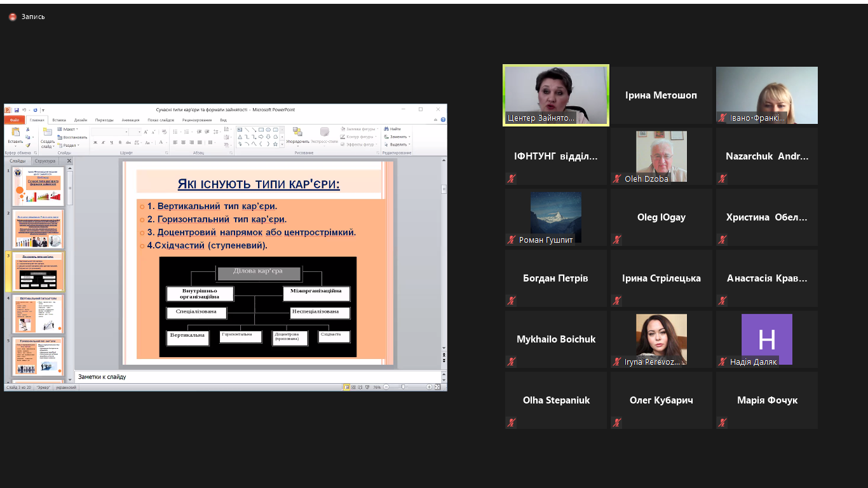Open Заливка фигуры shape fill dropdown

tap(360, 129)
